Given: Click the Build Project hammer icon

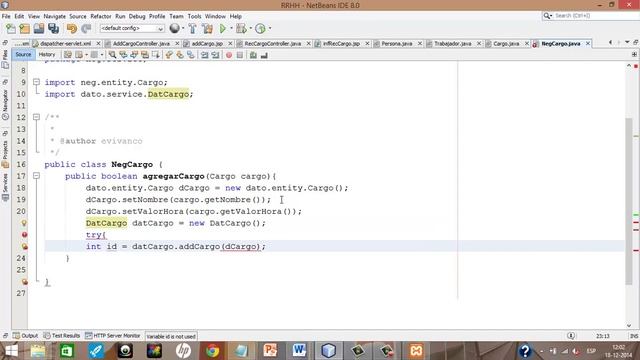Looking at the screenshot, I should tap(193, 29).
